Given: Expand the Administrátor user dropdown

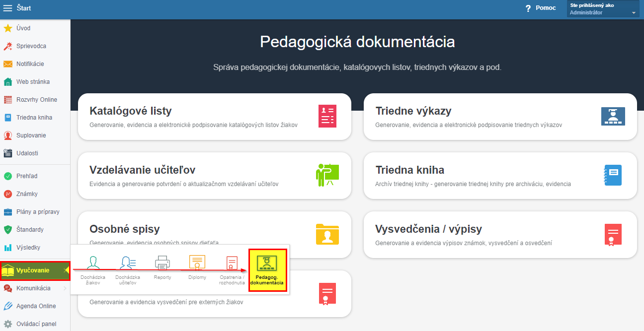Looking at the screenshot, I should 603,9.
